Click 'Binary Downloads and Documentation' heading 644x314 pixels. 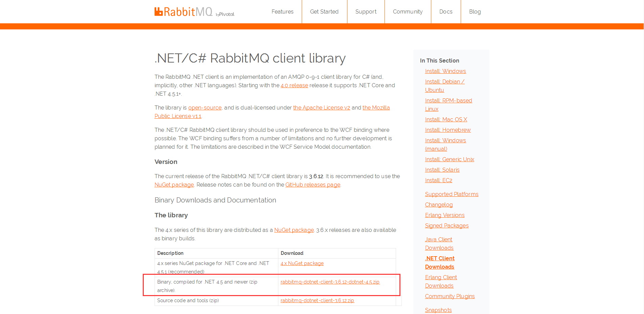pos(215,200)
